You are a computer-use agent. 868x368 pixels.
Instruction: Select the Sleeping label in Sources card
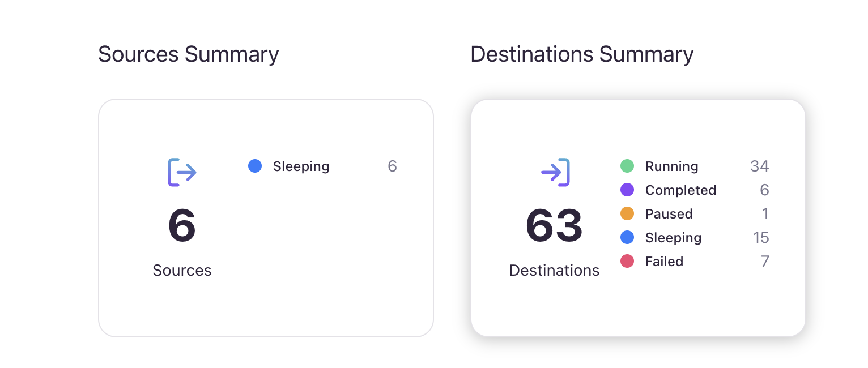coord(301,166)
